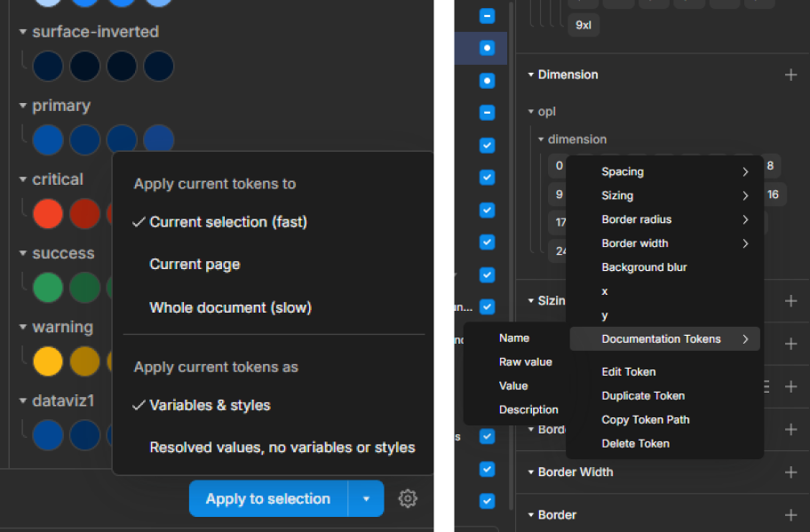
Task: Click Copy Token Path
Action: coord(646,419)
